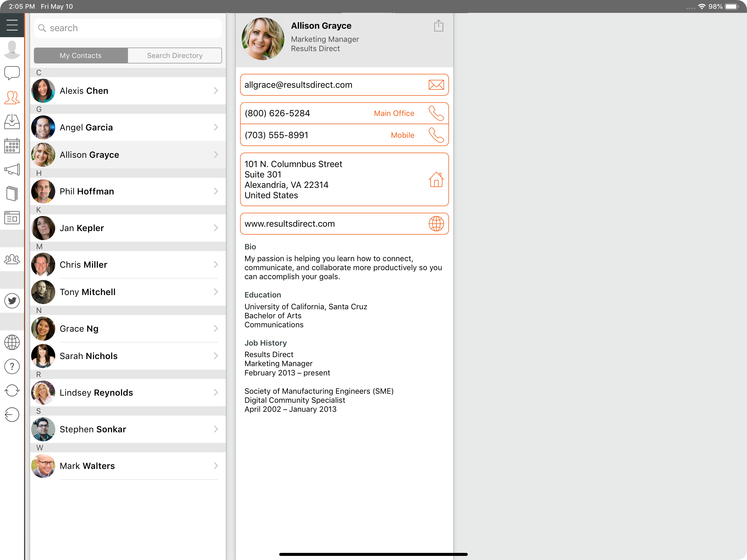Share Allison Grayce's contact card
747x560 pixels.
(438, 26)
